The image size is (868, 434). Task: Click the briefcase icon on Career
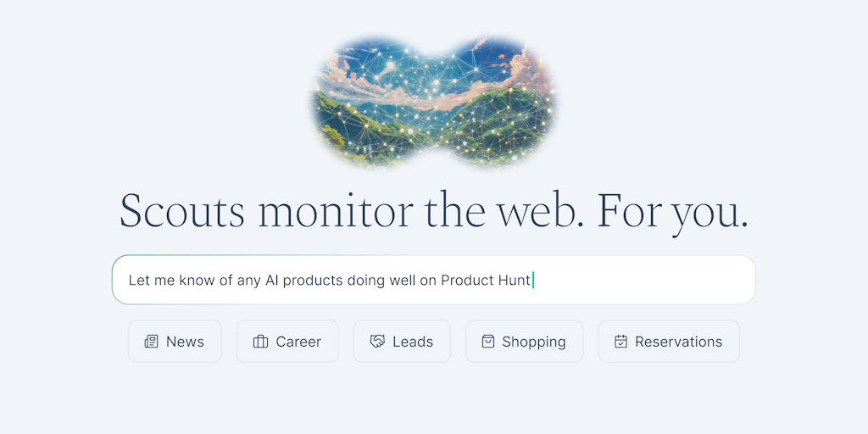point(261,342)
